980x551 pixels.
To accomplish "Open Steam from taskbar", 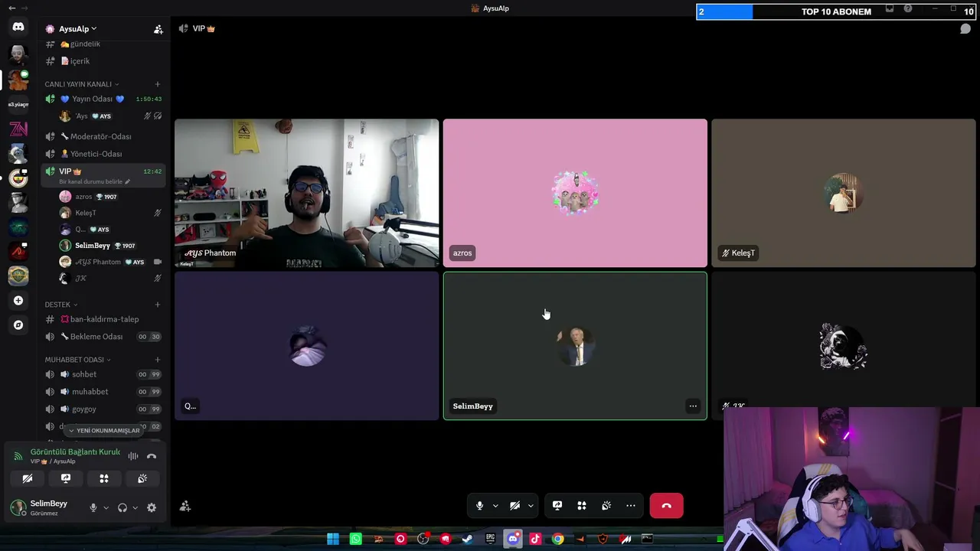I will click(x=468, y=539).
